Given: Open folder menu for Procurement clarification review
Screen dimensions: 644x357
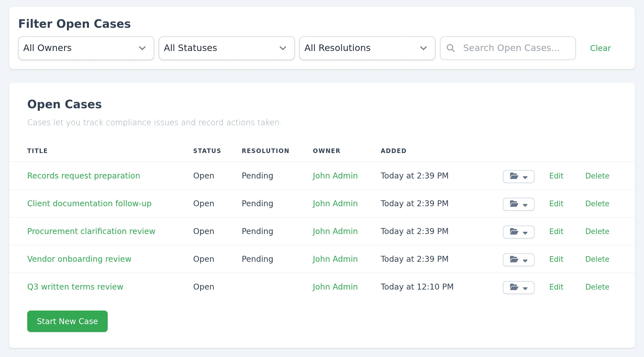Looking at the screenshot, I should (x=518, y=232).
